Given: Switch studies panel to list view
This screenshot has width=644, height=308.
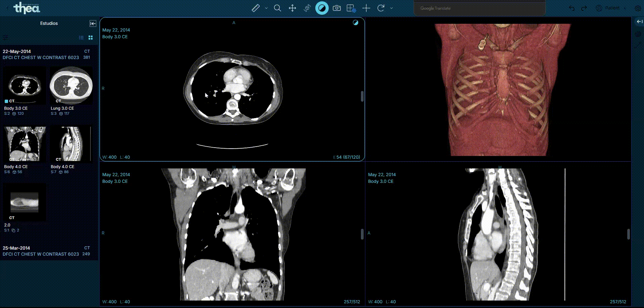Looking at the screenshot, I should [81, 38].
